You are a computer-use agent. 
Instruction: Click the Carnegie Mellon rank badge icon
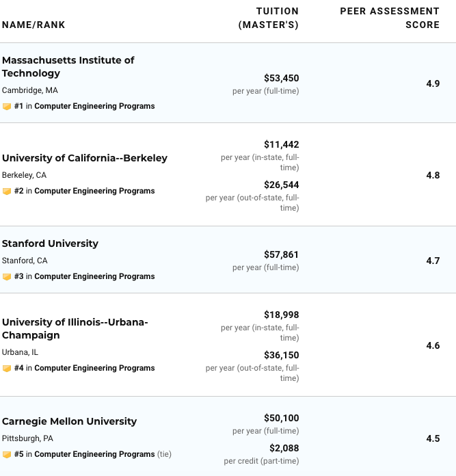click(x=7, y=455)
